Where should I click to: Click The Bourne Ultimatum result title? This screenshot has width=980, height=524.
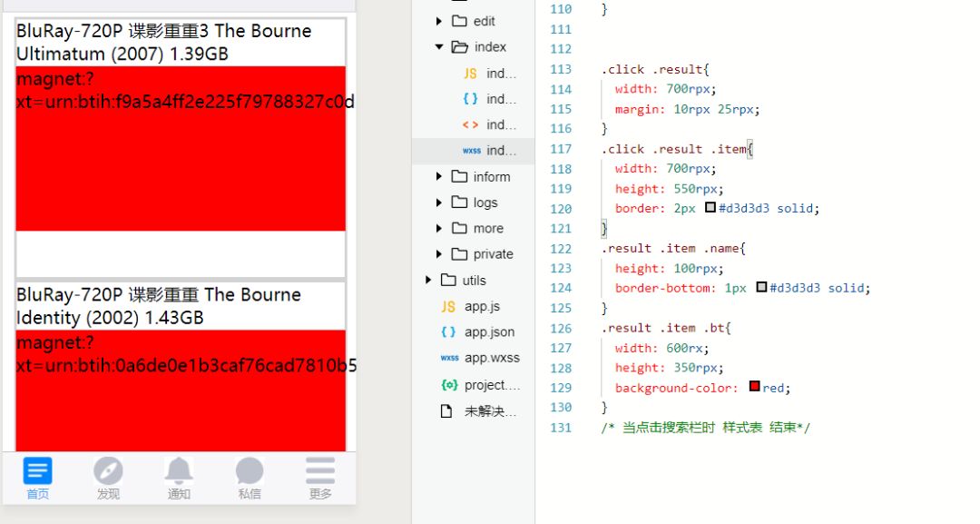point(163,43)
